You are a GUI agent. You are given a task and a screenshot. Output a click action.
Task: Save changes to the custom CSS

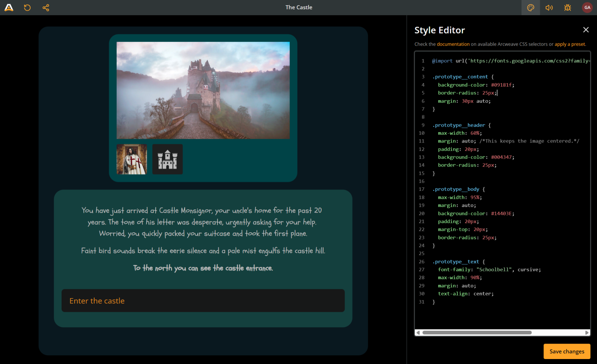[567, 351]
